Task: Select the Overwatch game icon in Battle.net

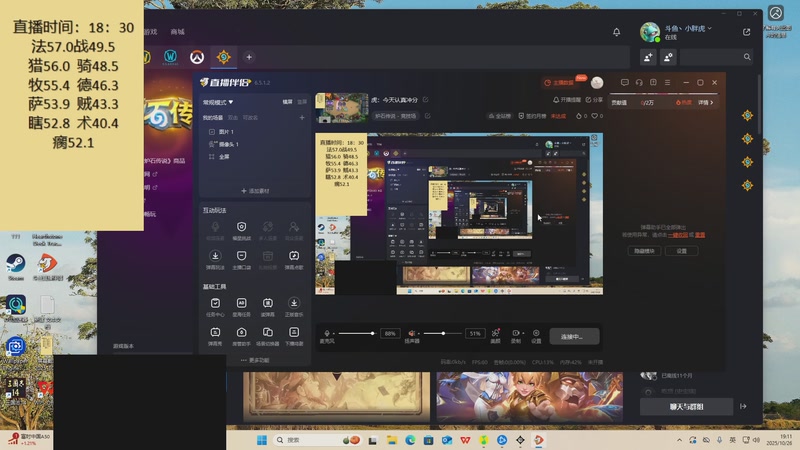Action: [x=197, y=57]
